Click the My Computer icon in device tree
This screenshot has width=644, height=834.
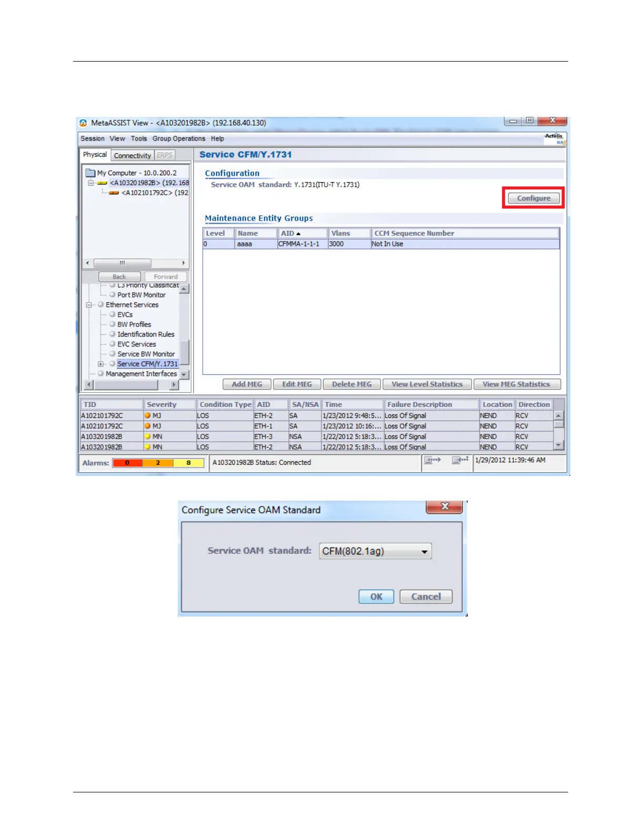point(90,173)
